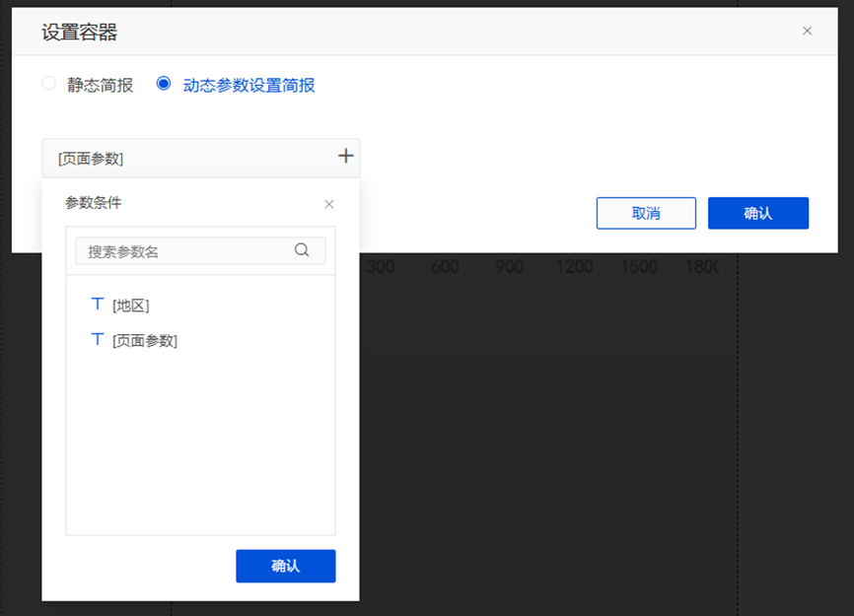Choose the [页面参数] parameter in list
Screen dimensions: 854x616
tap(145, 341)
